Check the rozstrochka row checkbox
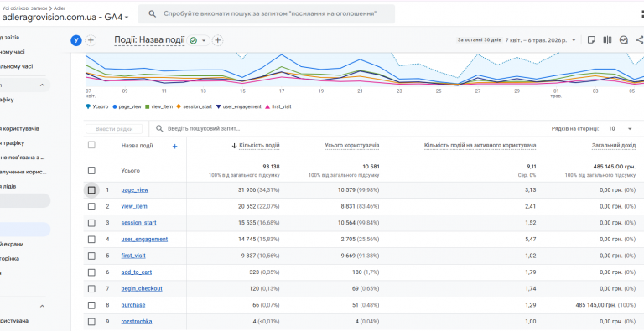 91,322
